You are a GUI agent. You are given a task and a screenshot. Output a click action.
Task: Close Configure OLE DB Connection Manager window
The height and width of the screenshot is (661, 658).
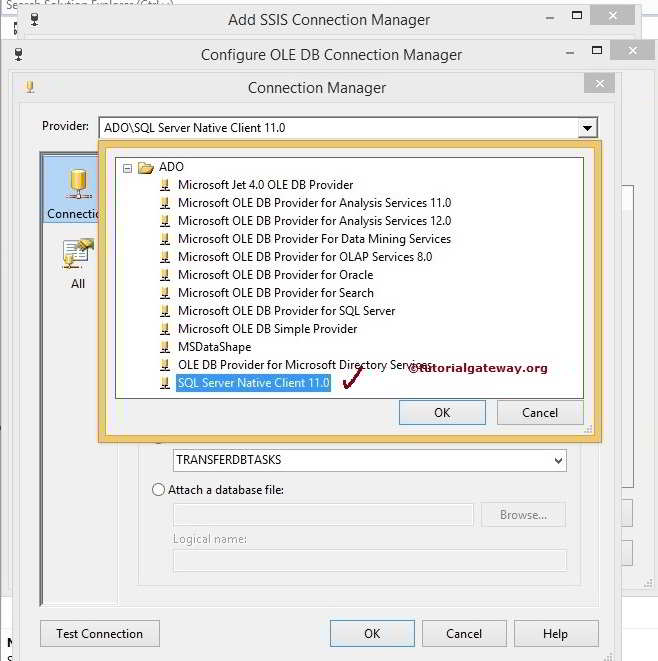633,51
